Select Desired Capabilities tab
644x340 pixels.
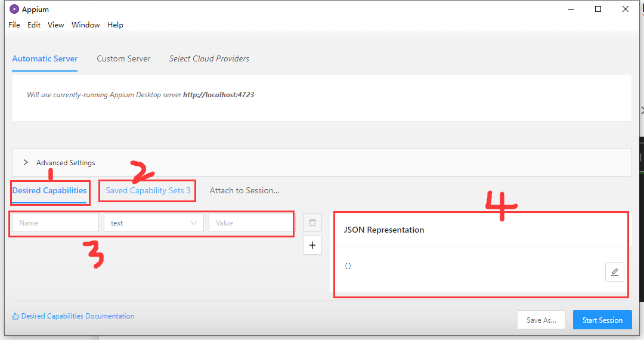click(x=49, y=190)
